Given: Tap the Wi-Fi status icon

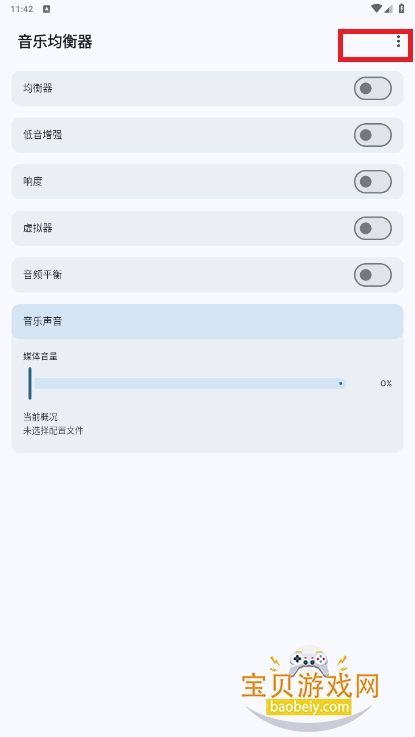Looking at the screenshot, I should coord(376,8).
